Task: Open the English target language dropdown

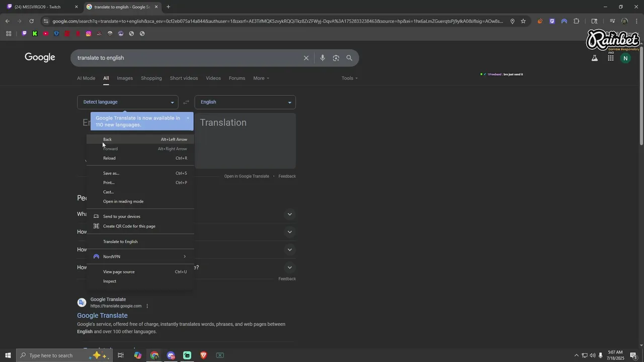Action: (x=245, y=102)
